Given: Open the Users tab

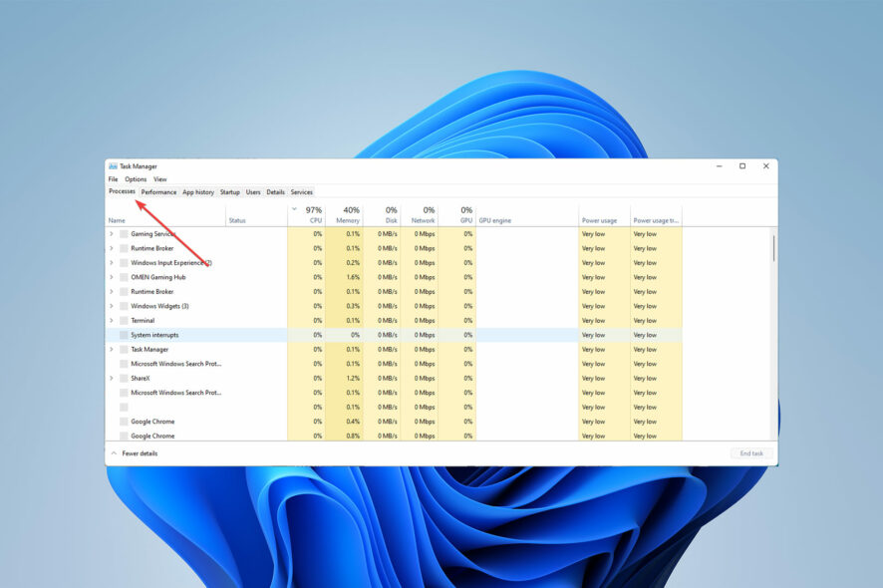Looking at the screenshot, I should [253, 192].
